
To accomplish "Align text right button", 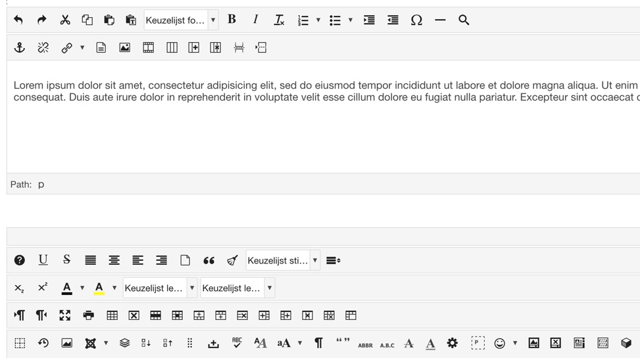I will click(161, 260).
